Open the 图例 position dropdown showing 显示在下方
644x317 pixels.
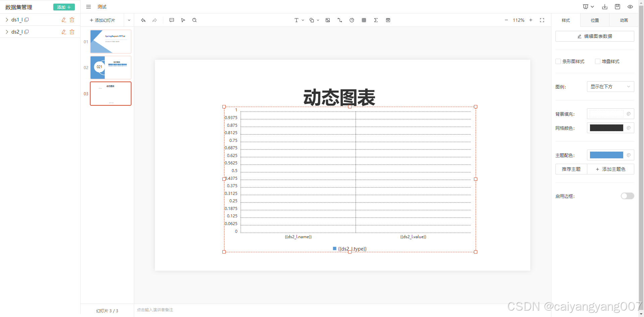pyautogui.click(x=610, y=87)
